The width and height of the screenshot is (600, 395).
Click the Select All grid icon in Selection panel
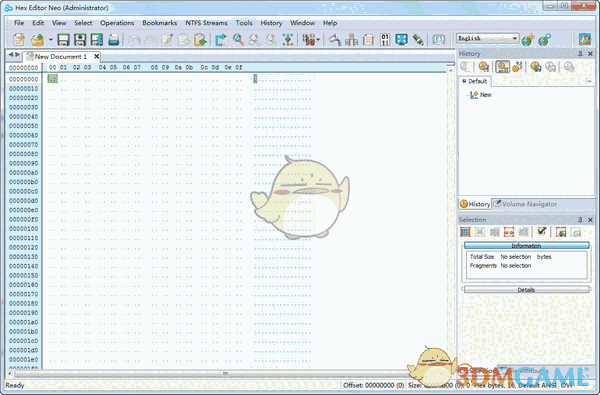click(465, 232)
